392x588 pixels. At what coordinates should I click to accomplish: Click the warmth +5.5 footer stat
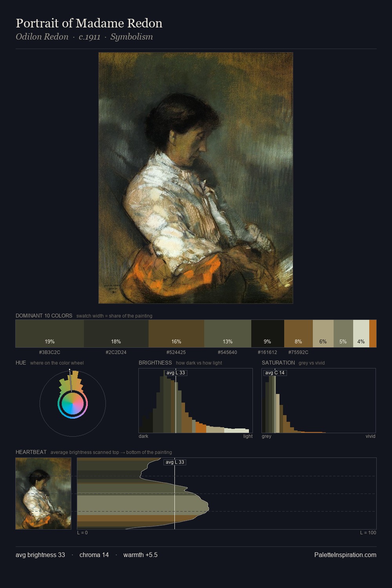point(140,555)
